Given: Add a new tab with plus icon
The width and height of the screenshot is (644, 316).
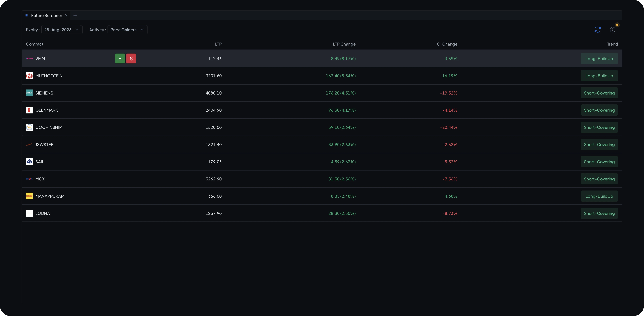Looking at the screenshot, I should click(x=75, y=15).
